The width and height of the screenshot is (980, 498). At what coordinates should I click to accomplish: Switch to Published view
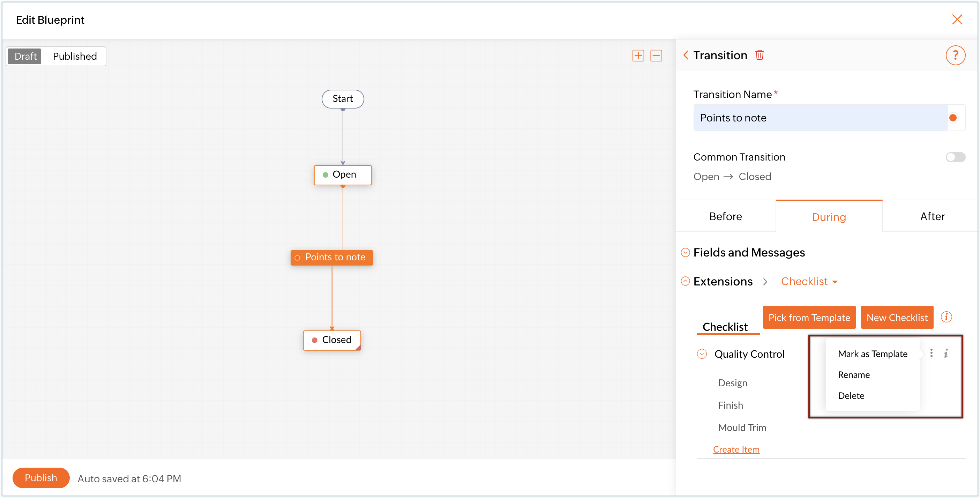[75, 56]
